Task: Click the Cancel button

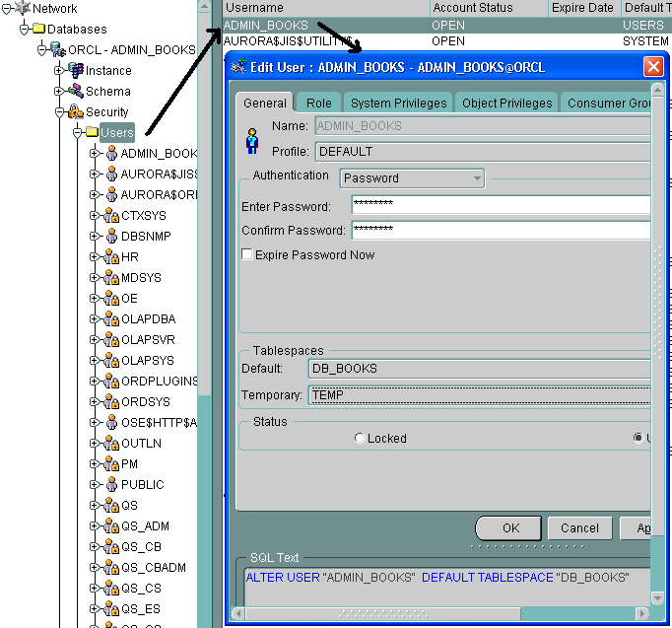Action: pyautogui.click(x=579, y=528)
